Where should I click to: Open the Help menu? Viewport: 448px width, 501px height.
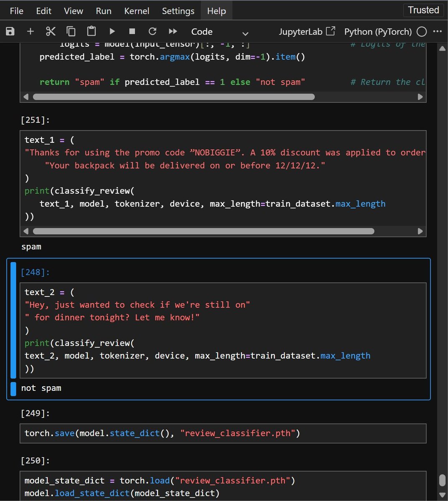pos(216,11)
